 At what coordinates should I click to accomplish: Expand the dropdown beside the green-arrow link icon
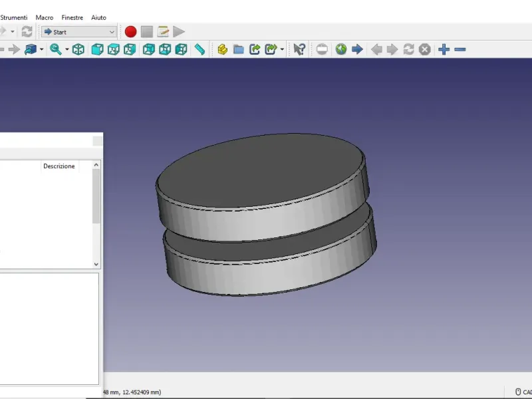(282, 49)
